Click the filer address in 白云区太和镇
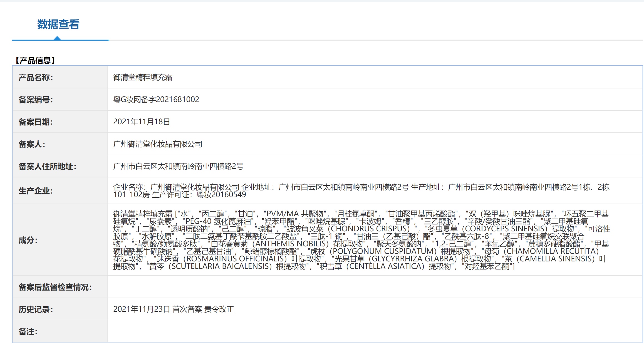644x344 pixels. (178, 166)
